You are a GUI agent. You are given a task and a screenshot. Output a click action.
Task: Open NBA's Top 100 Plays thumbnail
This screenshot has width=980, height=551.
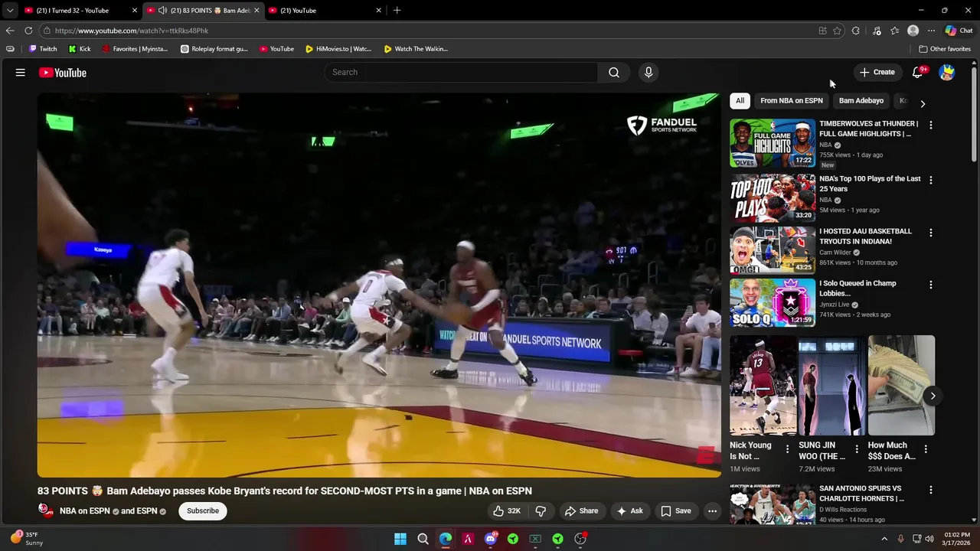[773, 198]
